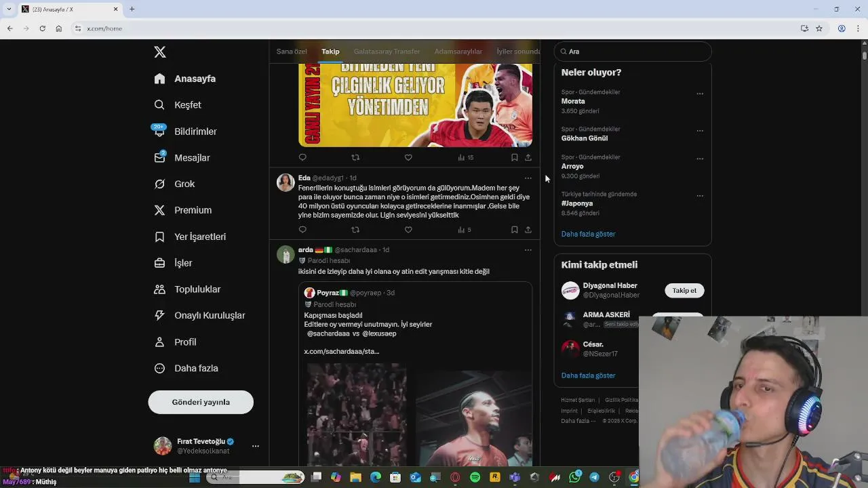Show more trends via Daha fazla göster

coord(588,234)
